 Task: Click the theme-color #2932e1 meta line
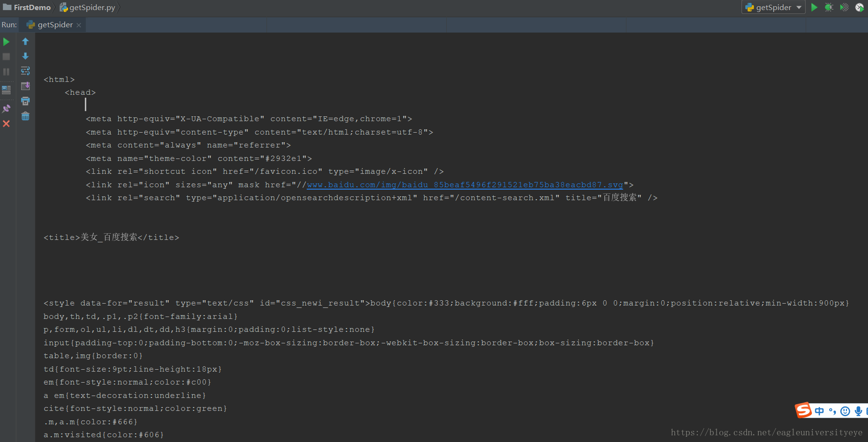pos(199,159)
